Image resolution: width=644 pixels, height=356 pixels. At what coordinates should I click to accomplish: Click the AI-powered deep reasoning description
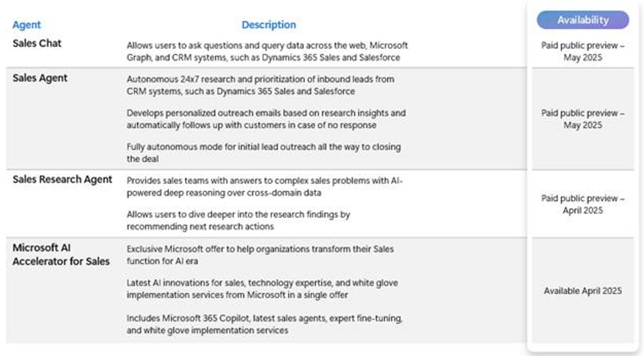pyautogui.click(x=264, y=186)
